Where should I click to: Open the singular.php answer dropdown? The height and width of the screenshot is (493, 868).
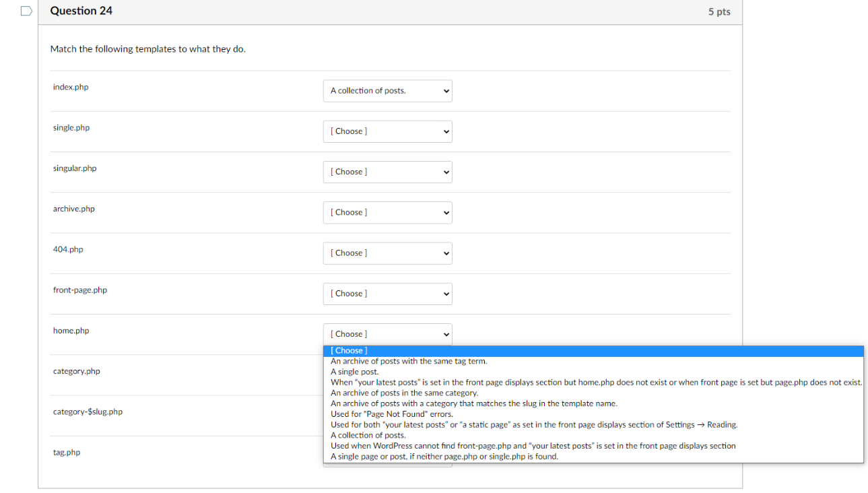click(x=387, y=172)
